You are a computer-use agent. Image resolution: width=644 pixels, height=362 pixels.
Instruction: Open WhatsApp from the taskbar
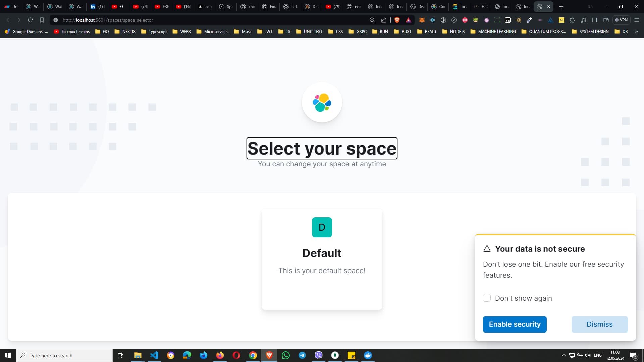285,355
